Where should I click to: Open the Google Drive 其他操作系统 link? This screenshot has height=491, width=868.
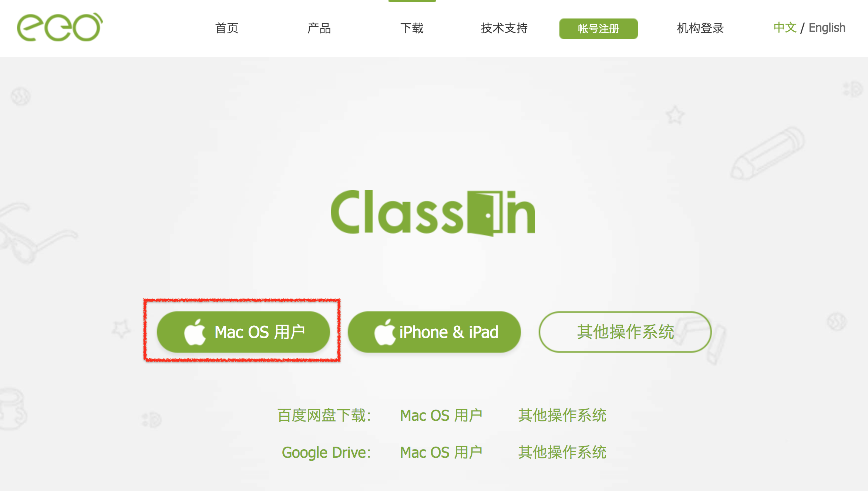tap(562, 453)
